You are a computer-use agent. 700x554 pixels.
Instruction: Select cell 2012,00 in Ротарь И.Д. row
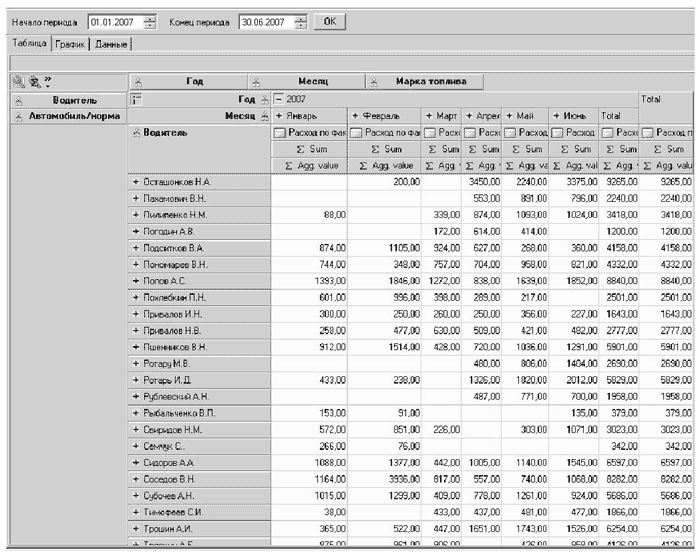pos(573,380)
